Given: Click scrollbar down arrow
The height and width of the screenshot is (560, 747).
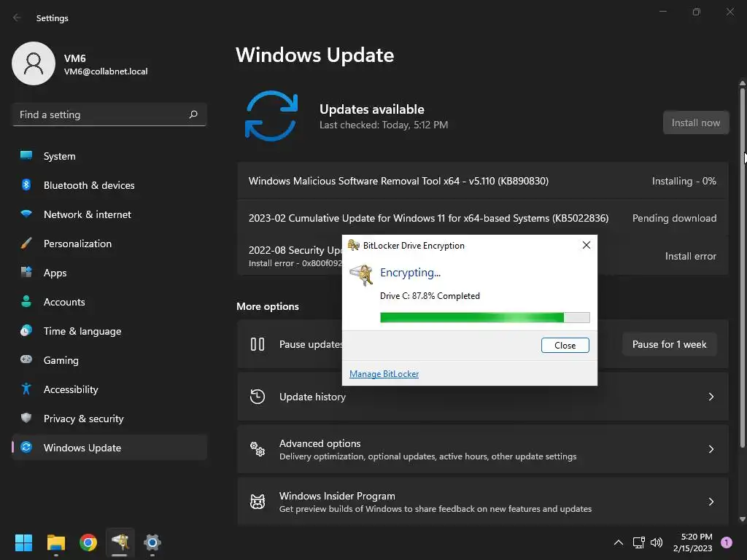Looking at the screenshot, I should 742,519.
